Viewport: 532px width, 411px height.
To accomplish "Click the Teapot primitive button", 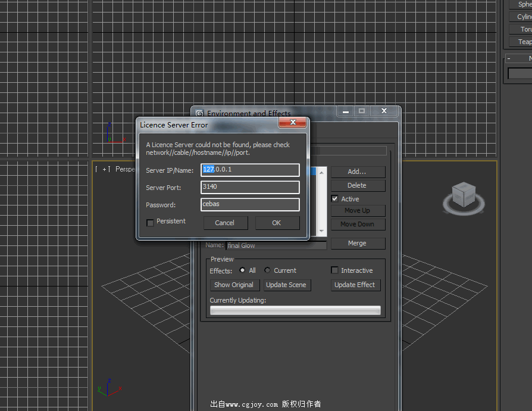I will [522, 42].
